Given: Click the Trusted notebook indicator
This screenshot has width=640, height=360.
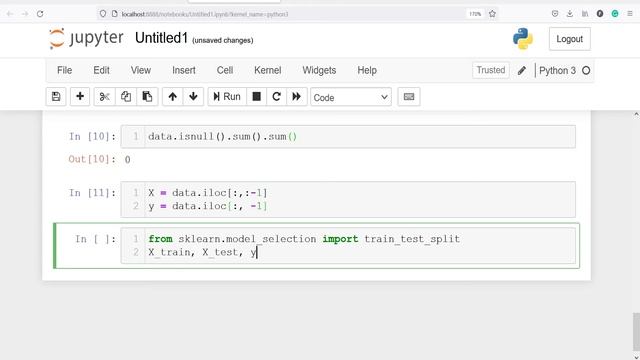Looking at the screenshot, I should point(491,70).
